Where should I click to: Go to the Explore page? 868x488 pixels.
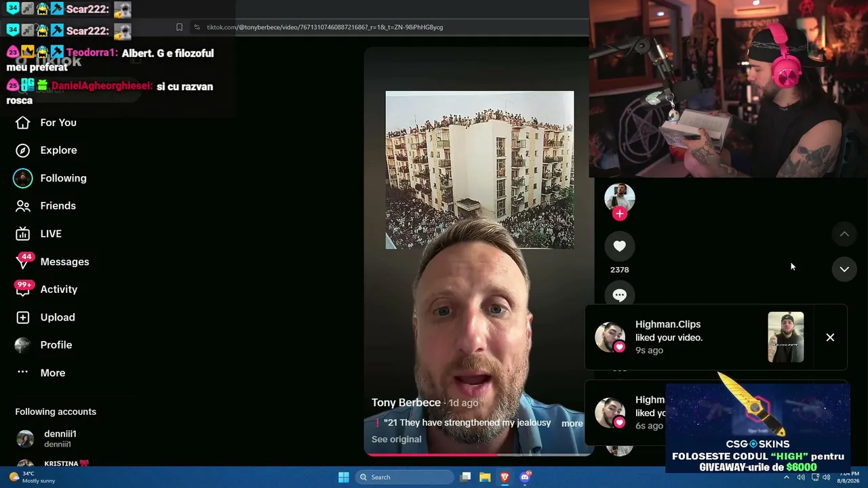[58, 150]
